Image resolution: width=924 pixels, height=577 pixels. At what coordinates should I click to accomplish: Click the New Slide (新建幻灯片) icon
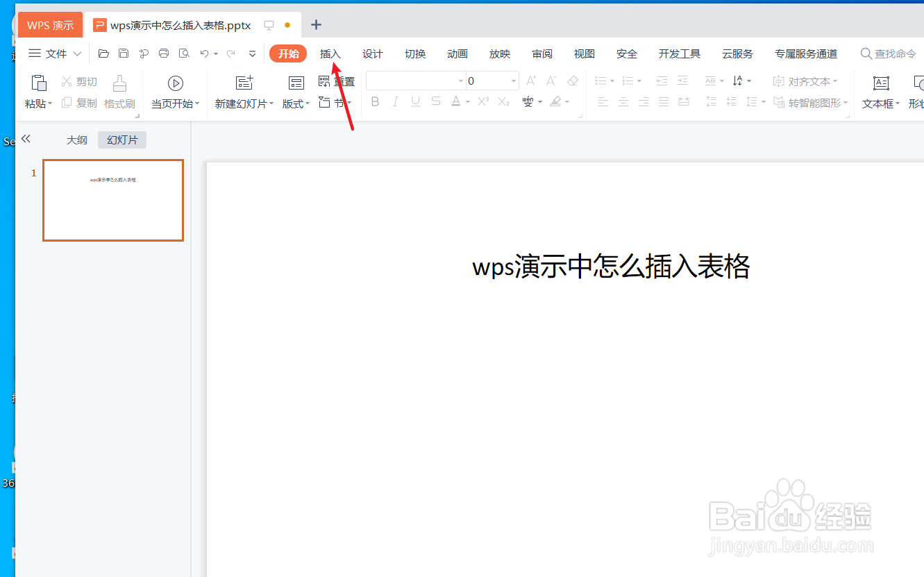click(x=244, y=83)
